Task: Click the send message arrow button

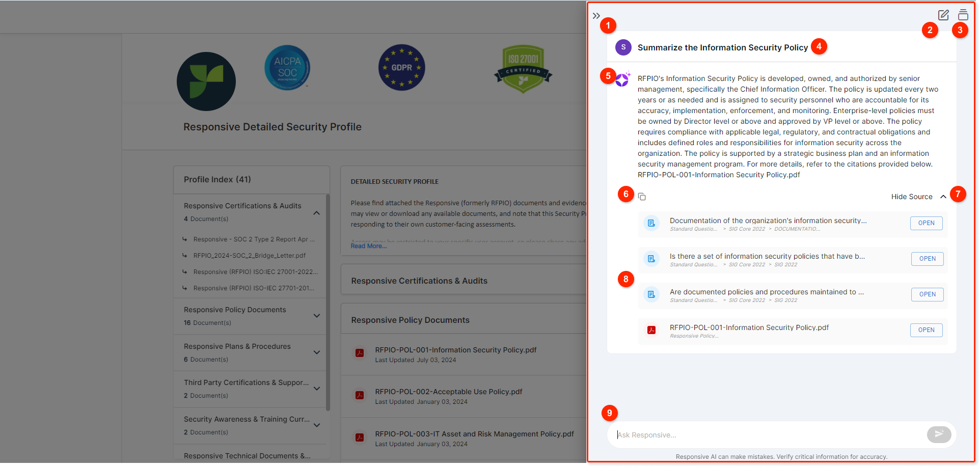Action: [939, 434]
